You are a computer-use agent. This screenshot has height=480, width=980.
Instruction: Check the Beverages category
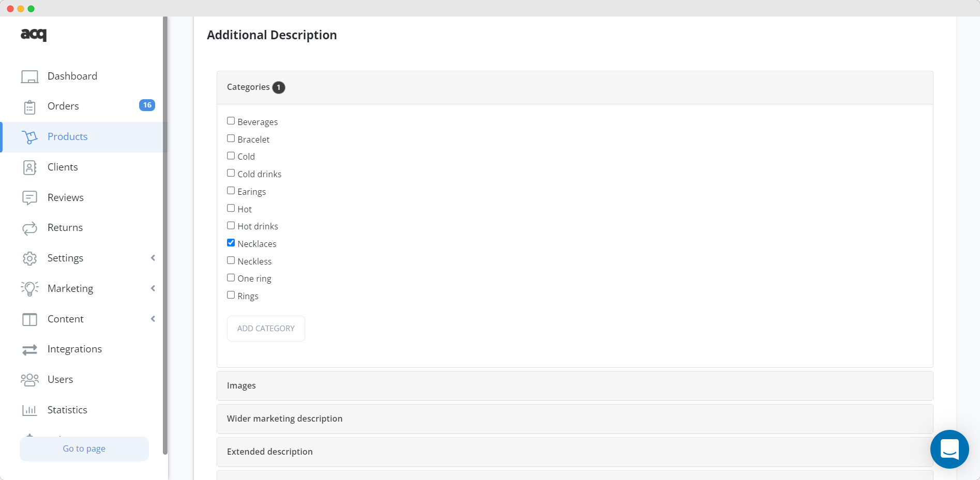231,121
